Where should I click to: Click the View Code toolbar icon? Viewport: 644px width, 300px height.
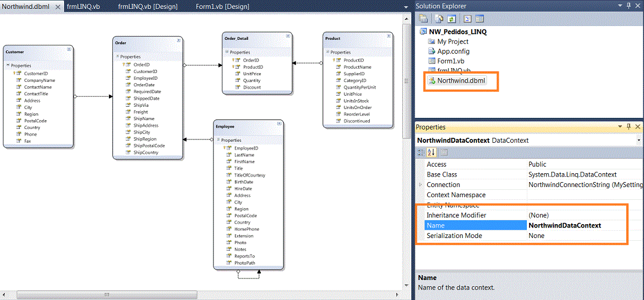[x=468, y=19]
